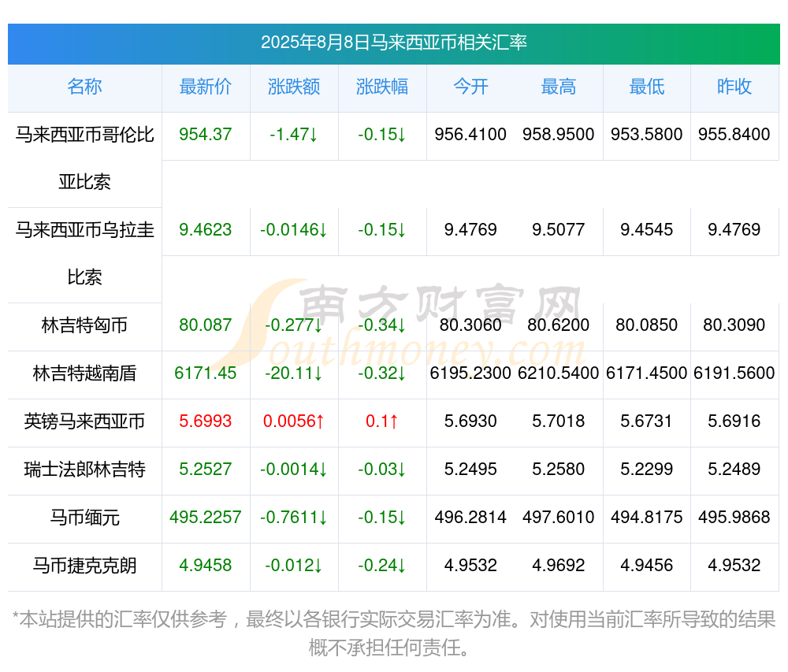Click the previous close 80.3090
Image resolution: width=788 pixels, height=672 pixels.
tap(734, 325)
